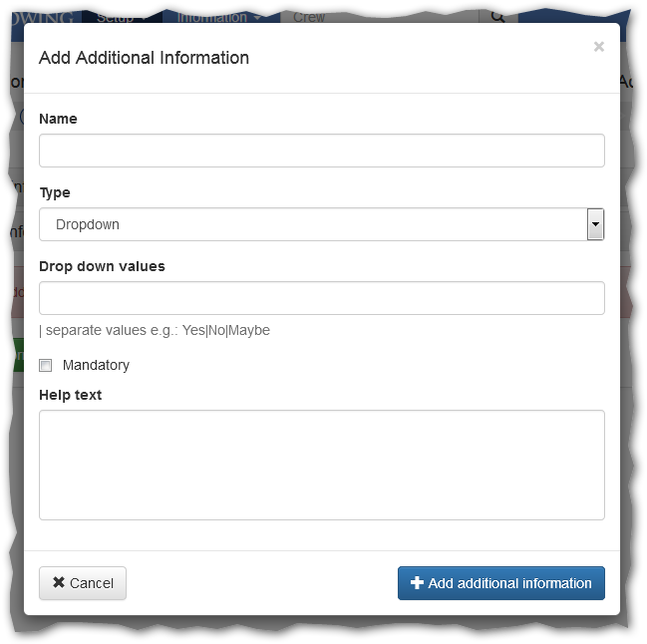Click the Drop down values label
This screenshot has width=647, height=644.
coord(102,266)
